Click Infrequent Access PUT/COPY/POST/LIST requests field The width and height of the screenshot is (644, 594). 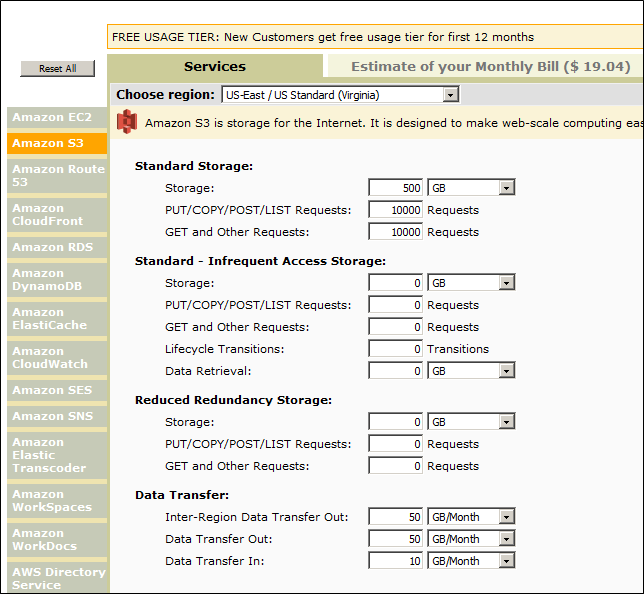tap(396, 305)
